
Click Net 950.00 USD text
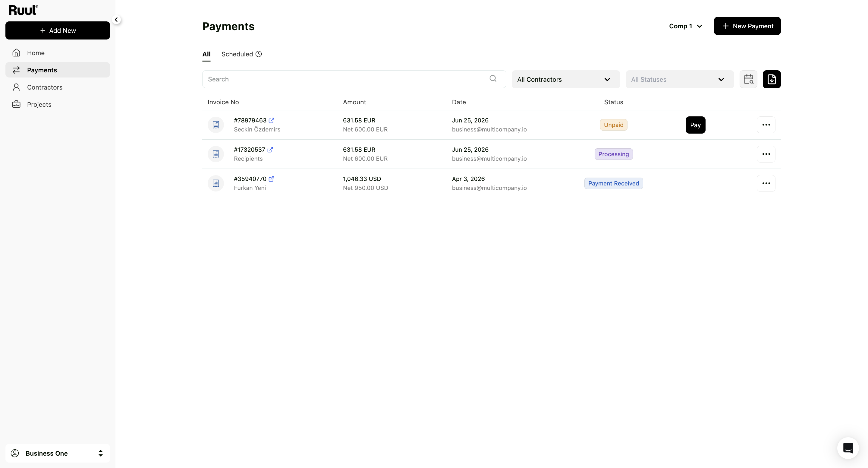[x=366, y=188]
